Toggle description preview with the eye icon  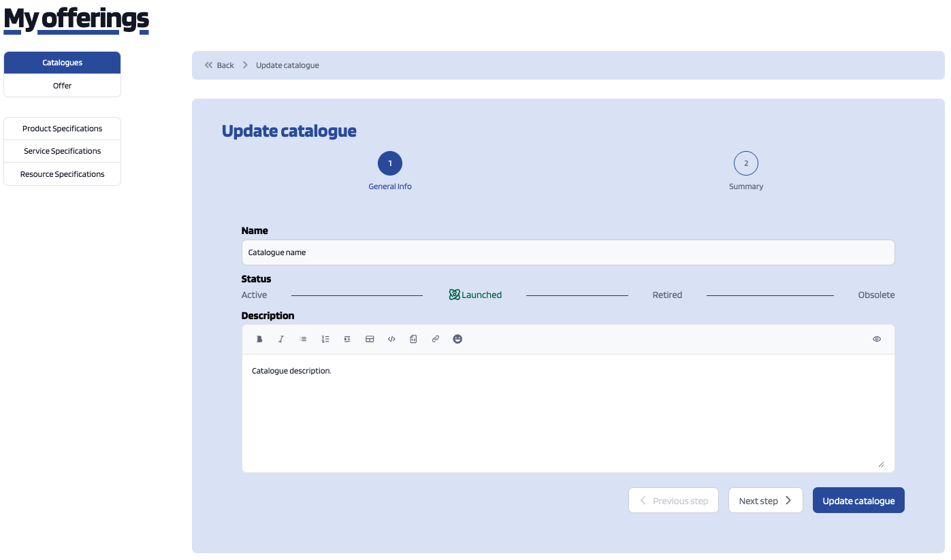(x=877, y=339)
